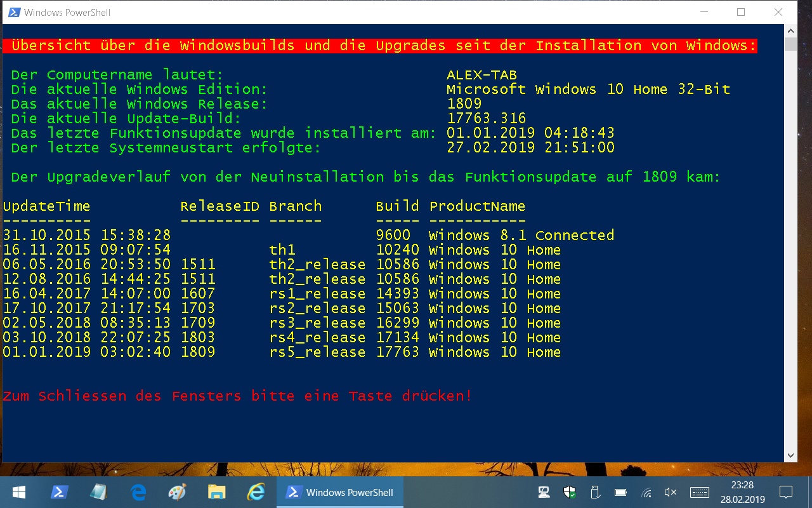Open the touch keyboard tray icon
Viewport: 812px width, 508px height.
pyautogui.click(x=699, y=492)
